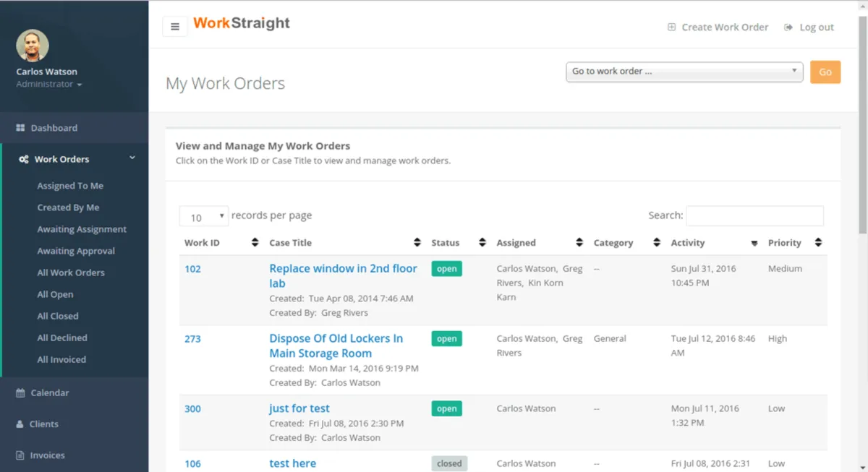Sort by Work ID using sort arrows
The width and height of the screenshot is (868, 472).
255,243
